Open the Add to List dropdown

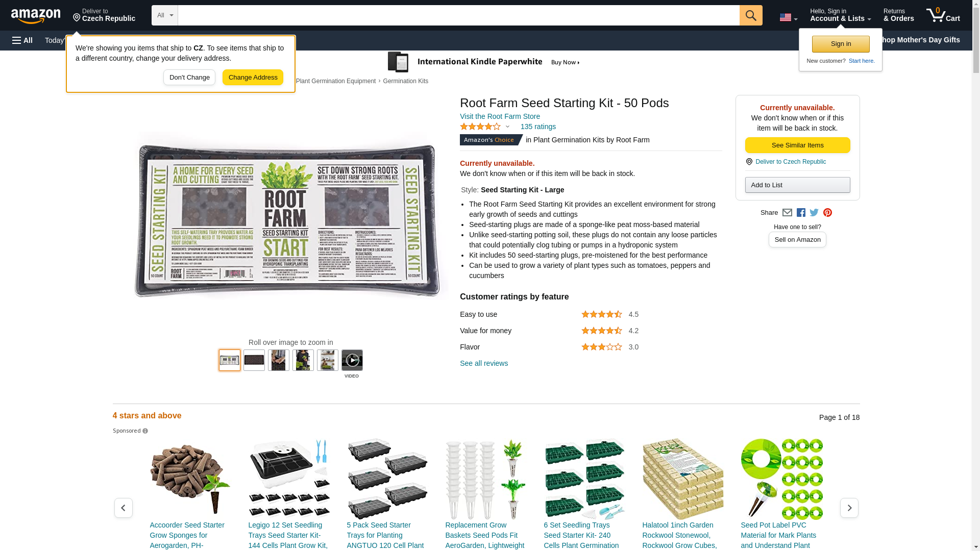(x=797, y=185)
